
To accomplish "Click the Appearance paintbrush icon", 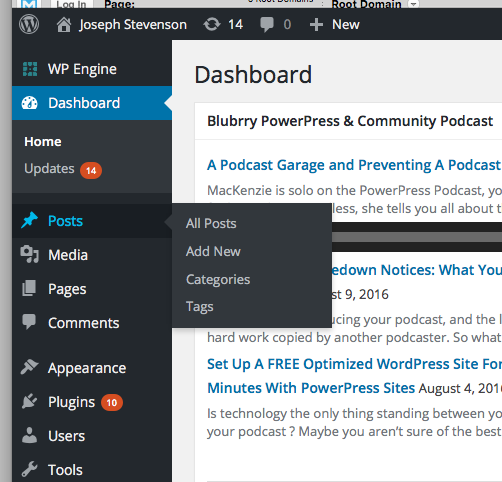I will (x=29, y=367).
